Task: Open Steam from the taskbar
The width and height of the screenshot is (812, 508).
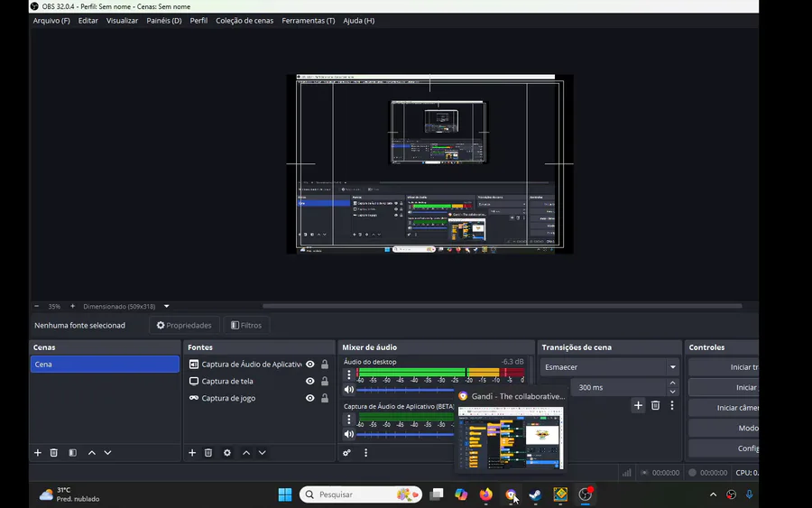Action: (x=535, y=494)
